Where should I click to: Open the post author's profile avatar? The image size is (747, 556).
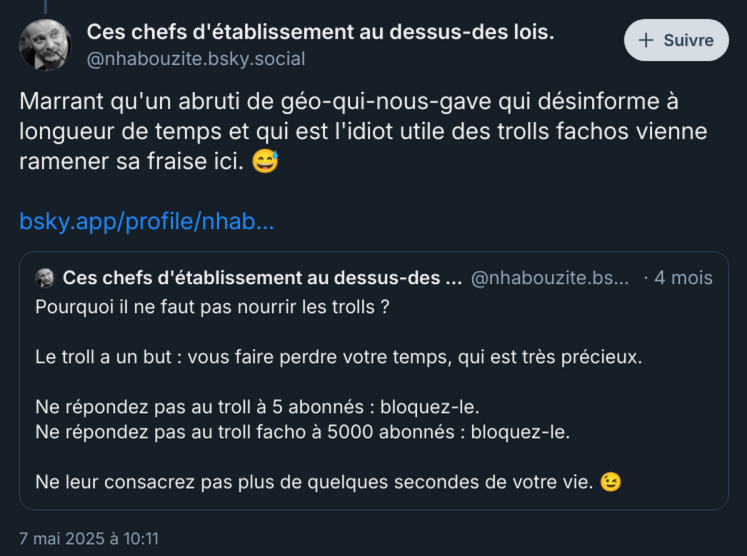(x=45, y=45)
